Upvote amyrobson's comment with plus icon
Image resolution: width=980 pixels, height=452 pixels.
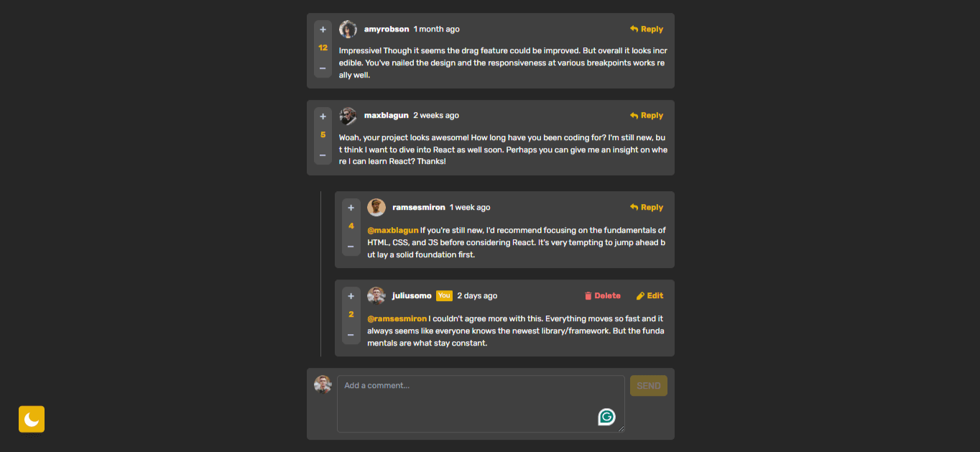(323, 29)
